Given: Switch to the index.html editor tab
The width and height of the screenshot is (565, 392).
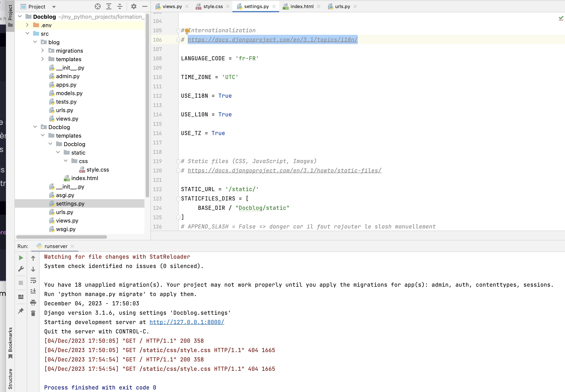Looking at the screenshot, I should click(x=302, y=7).
